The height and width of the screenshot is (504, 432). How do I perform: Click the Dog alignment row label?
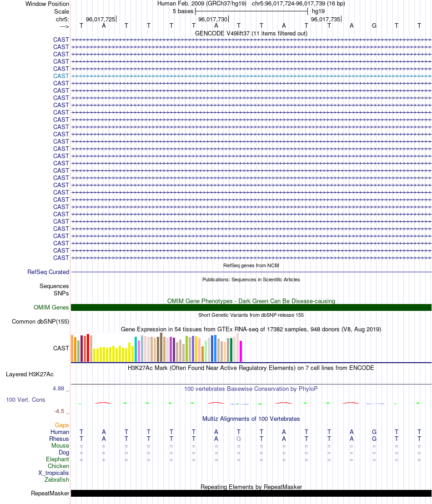(x=64, y=453)
